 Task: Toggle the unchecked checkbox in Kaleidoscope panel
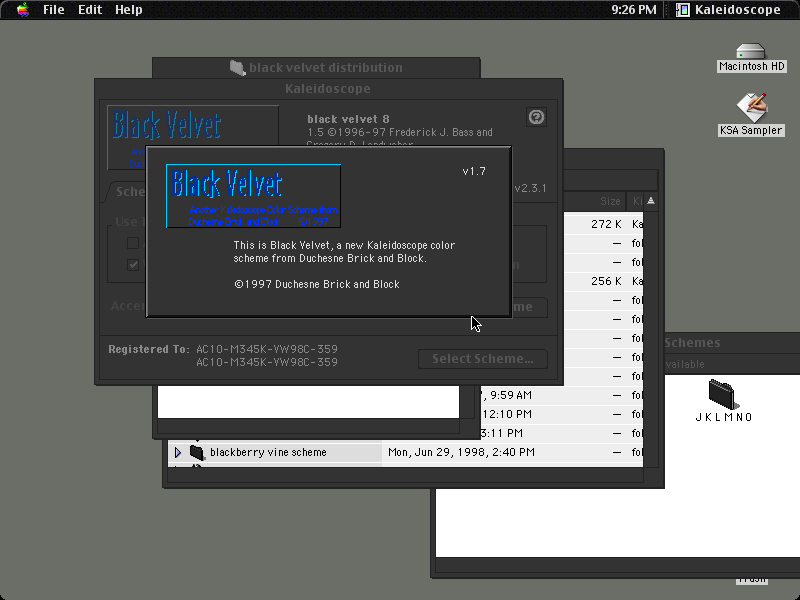tap(133, 243)
